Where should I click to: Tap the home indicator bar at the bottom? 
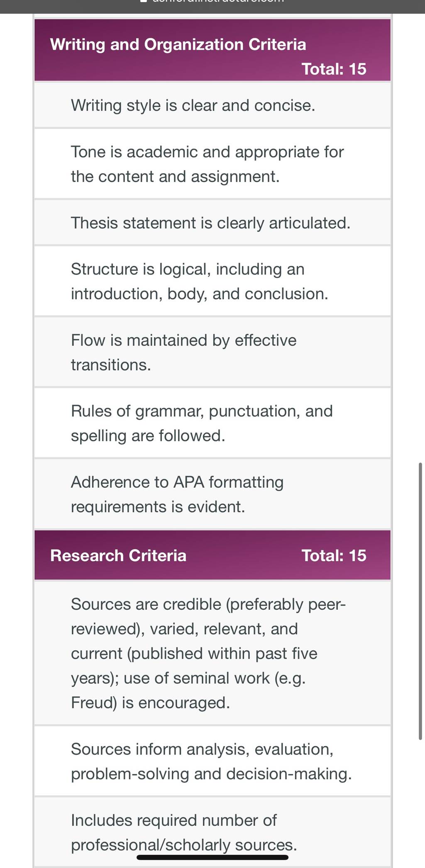click(212, 858)
